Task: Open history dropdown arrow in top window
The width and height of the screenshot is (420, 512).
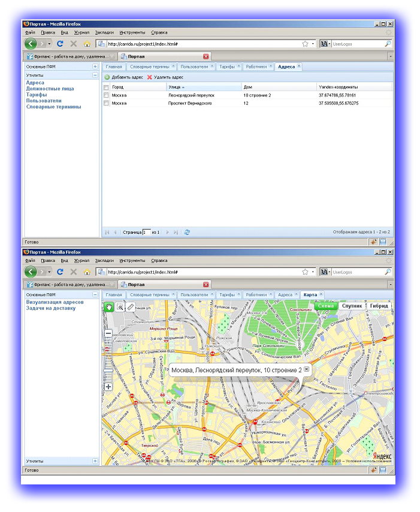Action: (x=49, y=44)
